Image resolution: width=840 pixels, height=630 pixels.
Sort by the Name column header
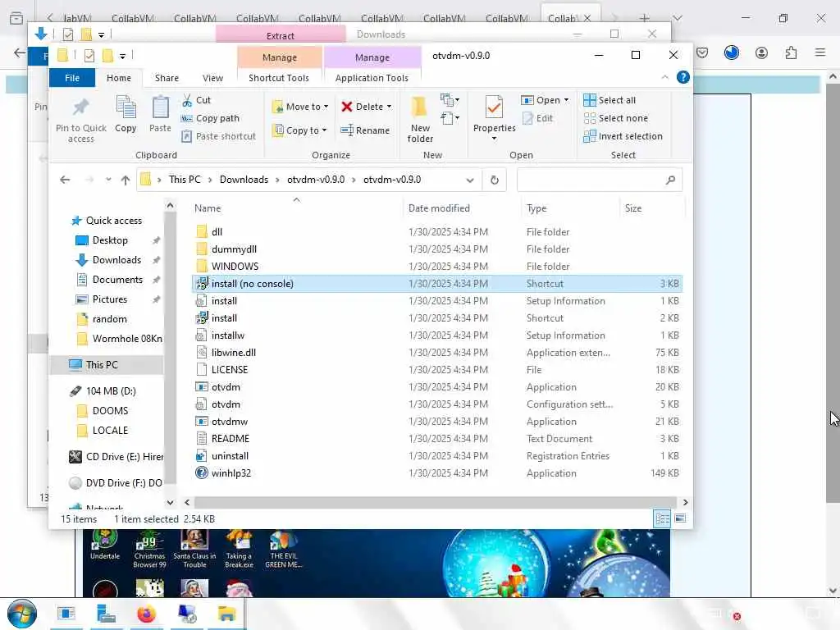296,208
